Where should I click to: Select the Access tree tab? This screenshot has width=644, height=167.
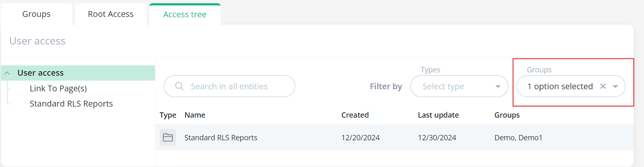point(185,14)
